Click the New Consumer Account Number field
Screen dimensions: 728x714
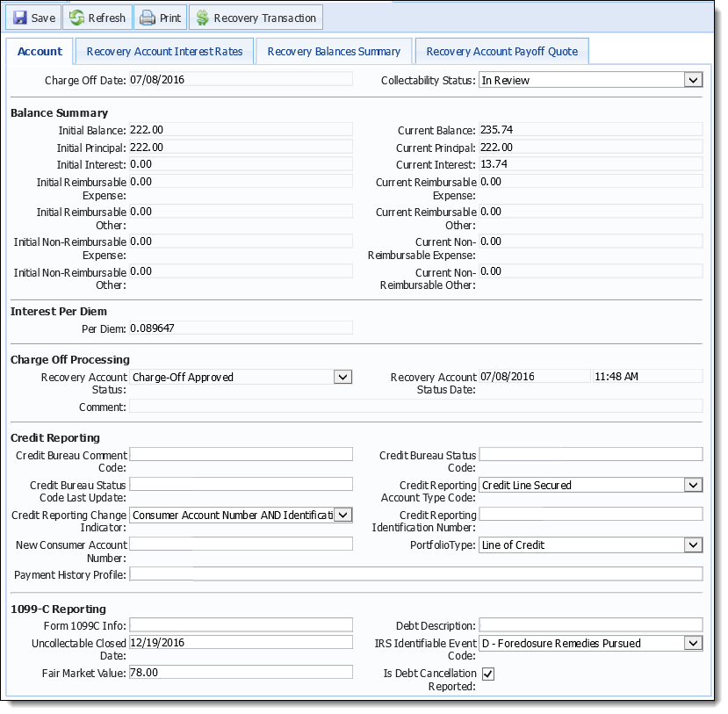(x=241, y=544)
